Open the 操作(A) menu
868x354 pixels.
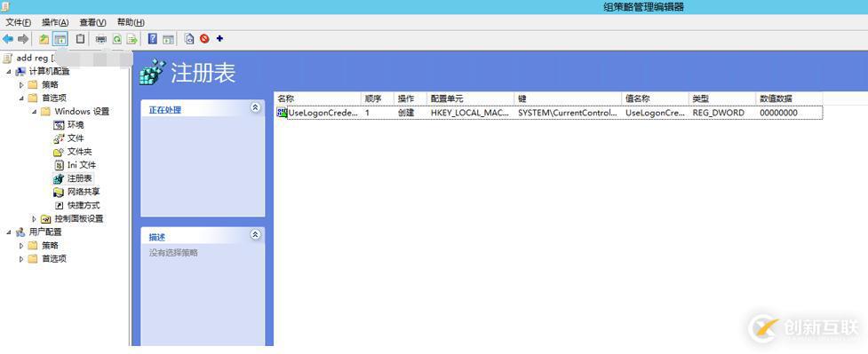click(55, 22)
